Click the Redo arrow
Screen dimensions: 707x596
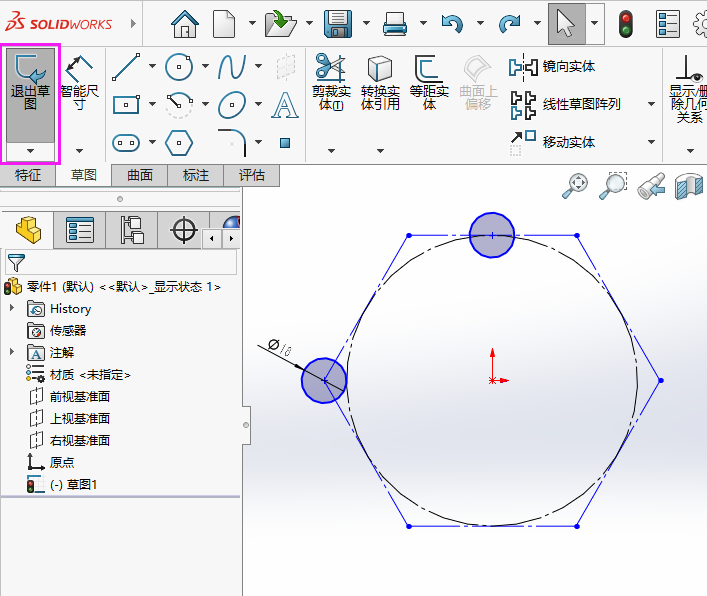click(509, 23)
